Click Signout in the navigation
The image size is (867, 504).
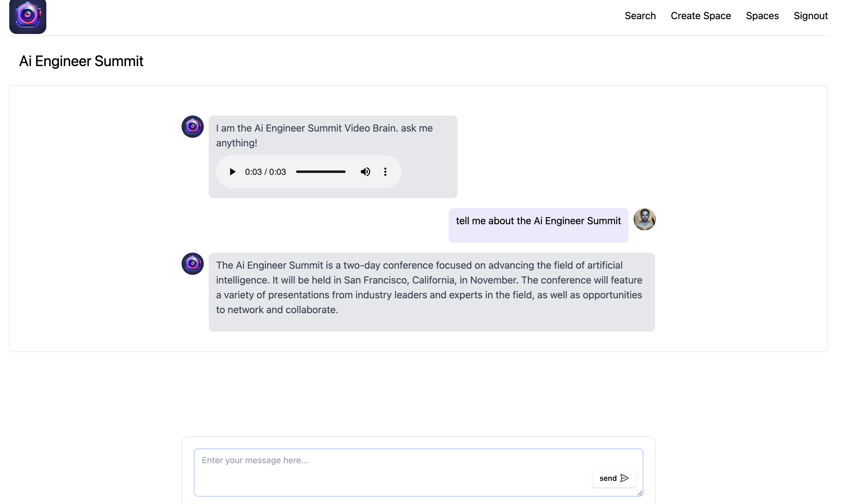tap(810, 16)
